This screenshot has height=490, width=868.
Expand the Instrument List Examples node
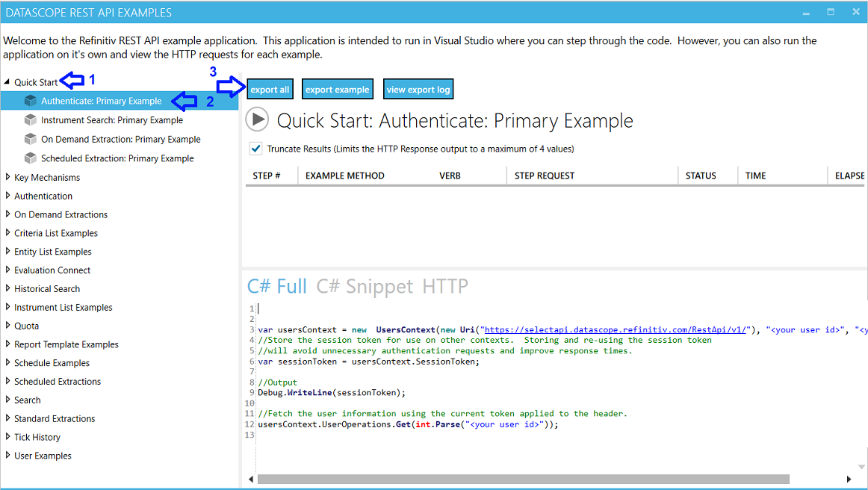click(7, 307)
